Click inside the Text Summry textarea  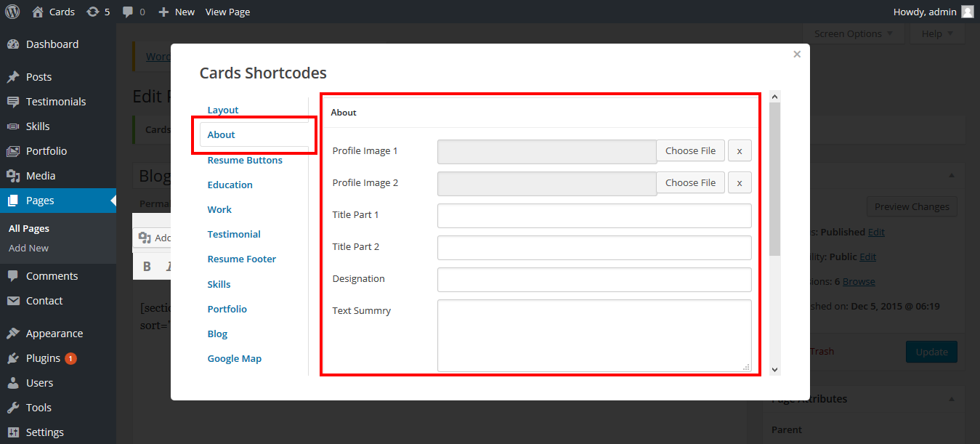click(x=594, y=335)
